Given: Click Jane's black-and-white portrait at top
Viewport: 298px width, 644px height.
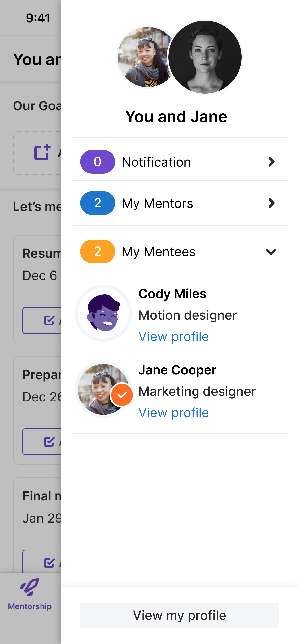Looking at the screenshot, I should click(205, 57).
